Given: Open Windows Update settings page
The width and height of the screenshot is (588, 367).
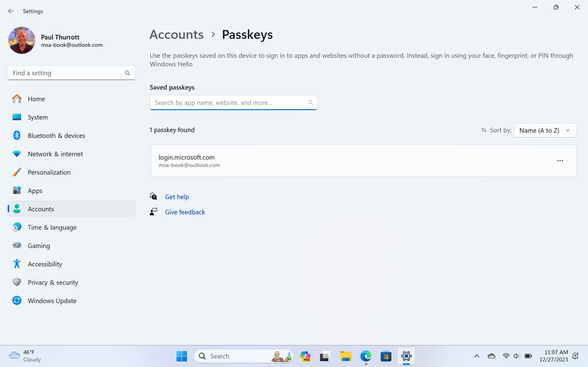Looking at the screenshot, I should click(x=52, y=301).
